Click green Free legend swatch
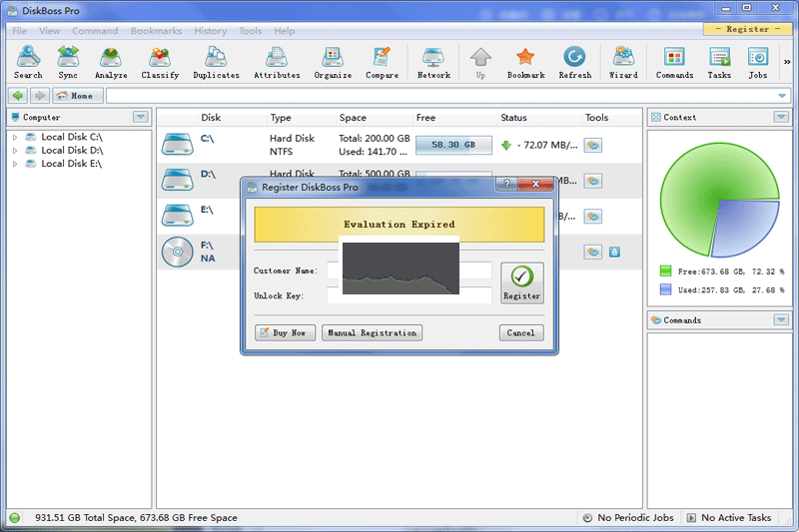Image resolution: width=799 pixels, height=532 pixels. [x=665, y=270]
